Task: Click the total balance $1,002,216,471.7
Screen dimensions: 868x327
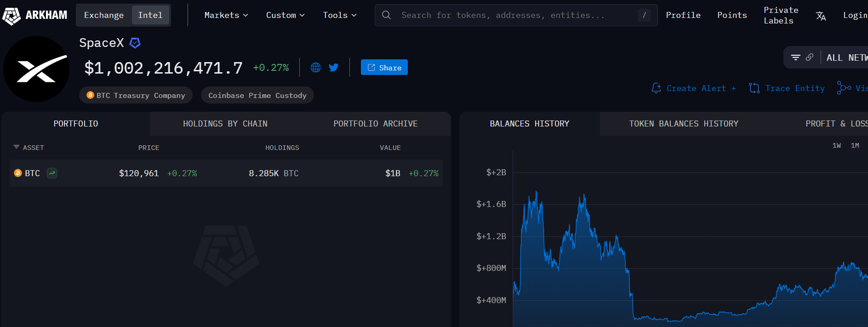Action: (x=163, y=68)
